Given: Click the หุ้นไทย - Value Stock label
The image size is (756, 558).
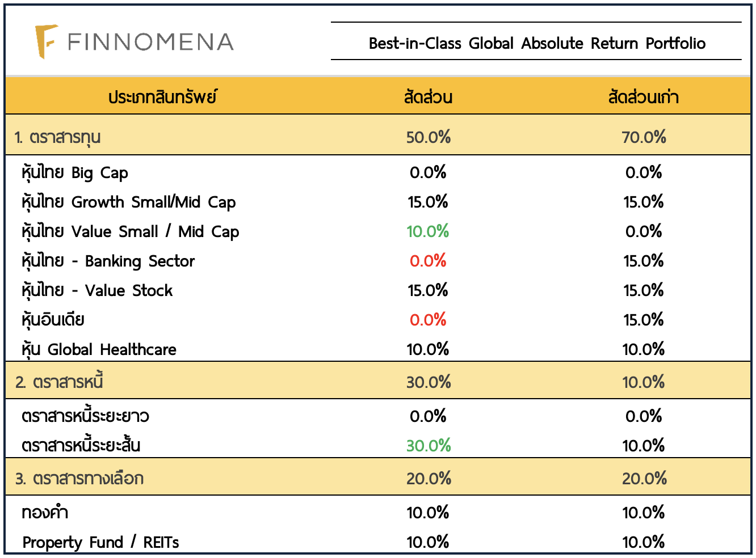Looking at the screenshot, I should click(97, 290).
